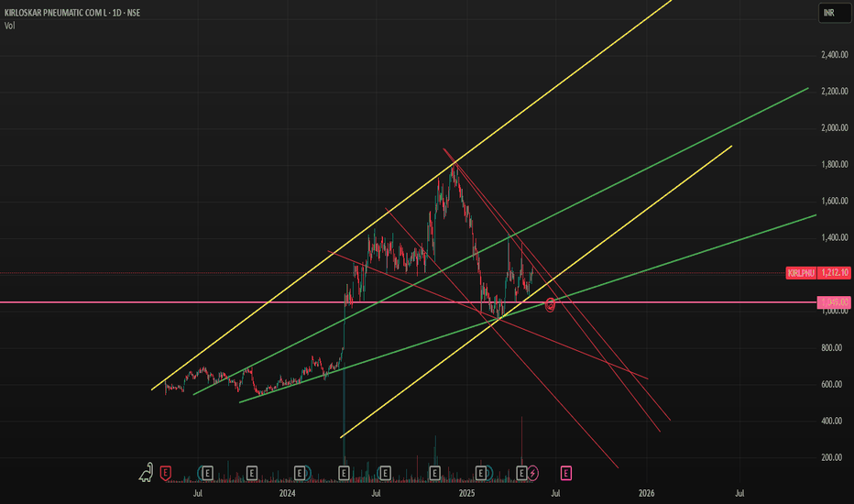The width and height of the screenshot is (854, 504).
Task: Click the KIRLOSKAR PNEUMATIC COM L symbol title
Action: click(x=56, y=13)
